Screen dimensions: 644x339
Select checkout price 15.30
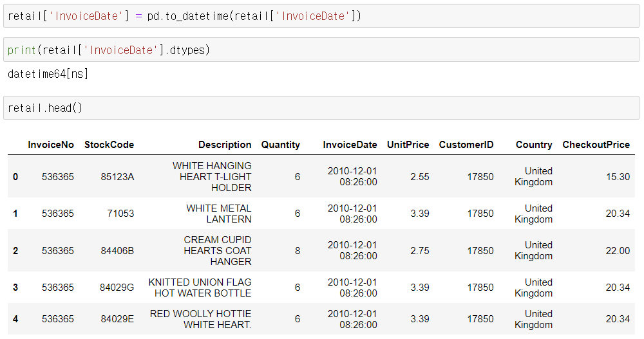tap(618, 177)
